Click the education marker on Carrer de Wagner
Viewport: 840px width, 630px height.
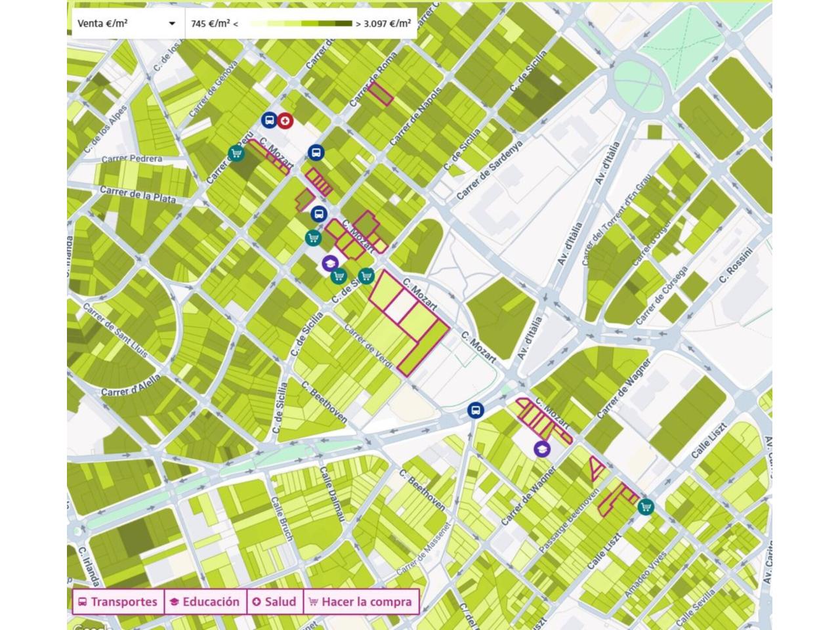tap(541, 448)
